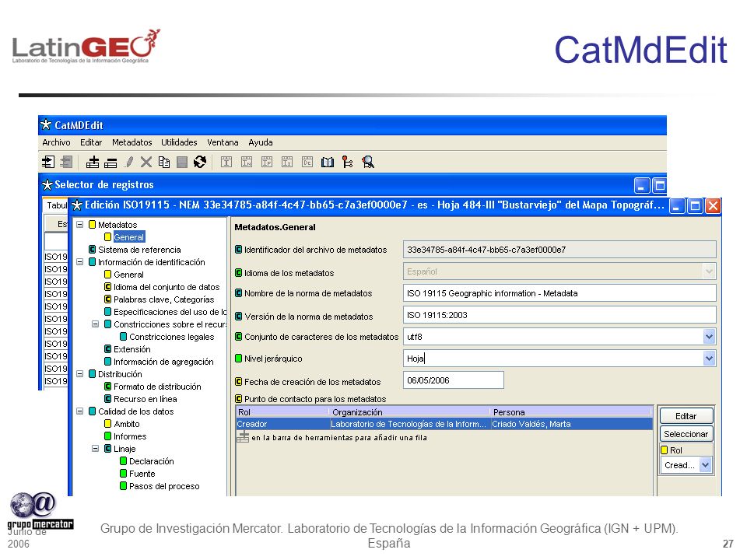
Task: Click the Fecha de creación date field
Action: click(453, 380)
